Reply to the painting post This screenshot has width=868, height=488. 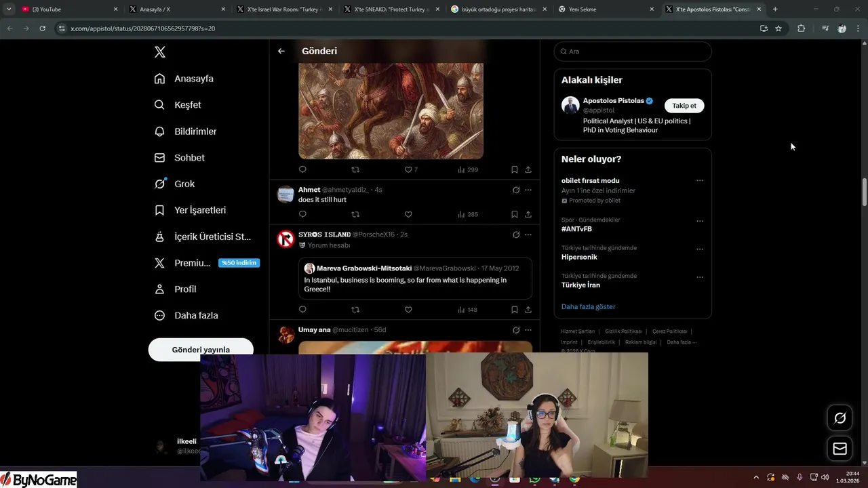302,169
